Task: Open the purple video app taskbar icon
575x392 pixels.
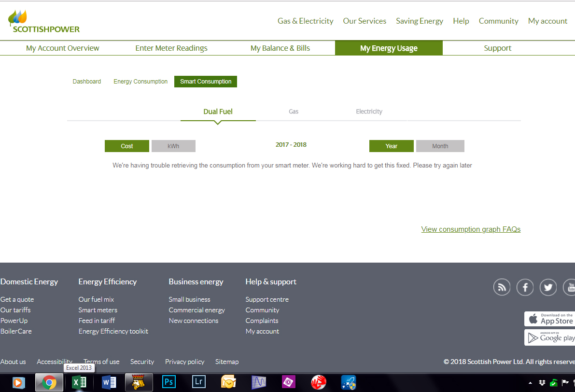Action: pyautogui.click(x=289, y=382)
